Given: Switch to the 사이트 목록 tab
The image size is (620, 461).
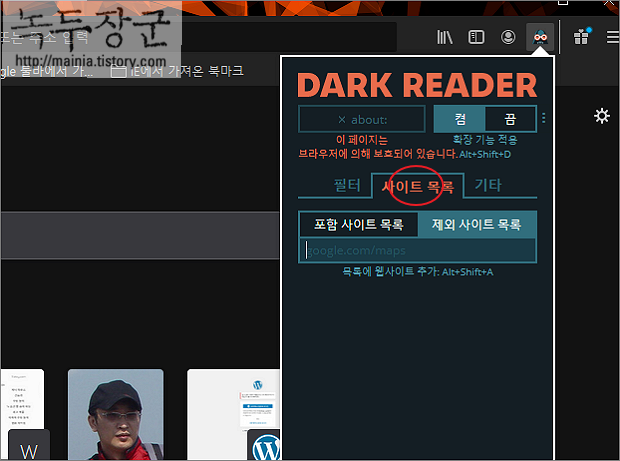Looking at the screenshot, I should pos(418,186).
